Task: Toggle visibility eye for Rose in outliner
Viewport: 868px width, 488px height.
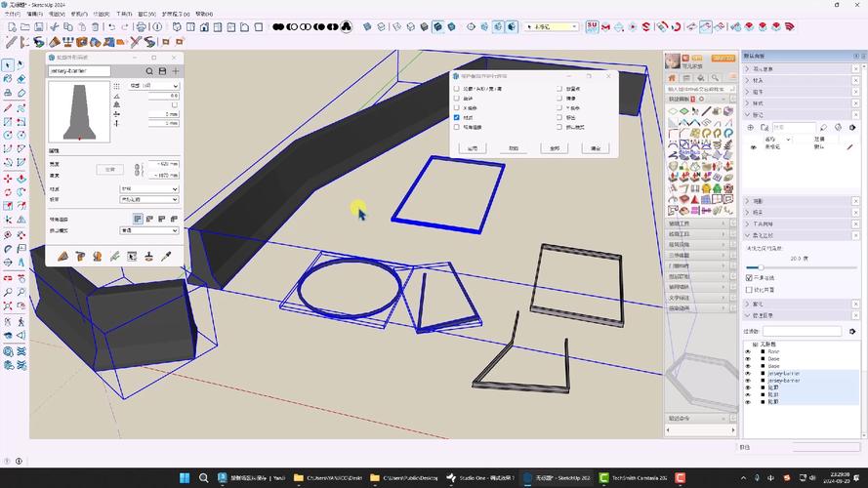Action: (748, 352)
